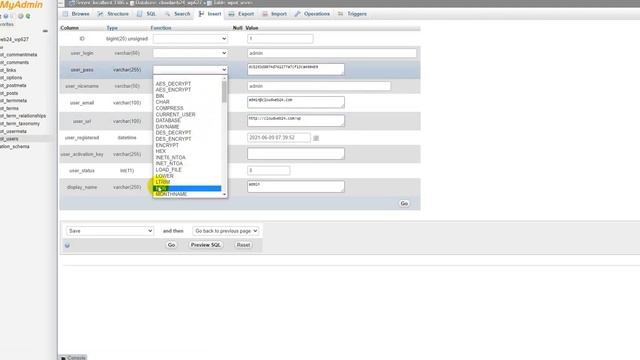The image size is (640, 360).
Task: Collapse the user_pass function dropdown
Action: point(190,70)
